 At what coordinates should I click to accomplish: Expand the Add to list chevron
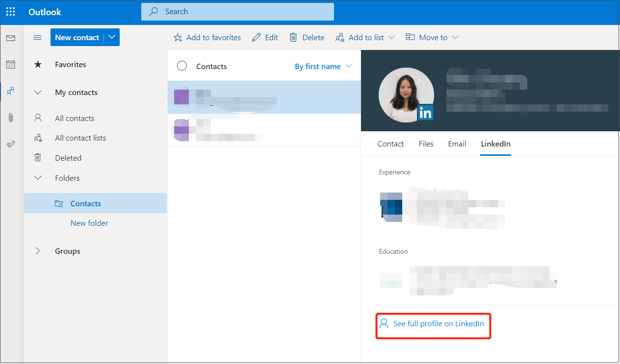pyautogui.click(x=391, y=37)
